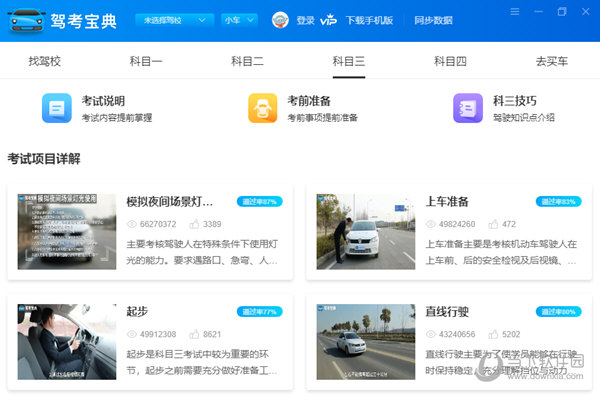This screenshot has width=600, height=396.
Task: Click pass rate badge on 直线行驶 card
Action: [558, 311]
